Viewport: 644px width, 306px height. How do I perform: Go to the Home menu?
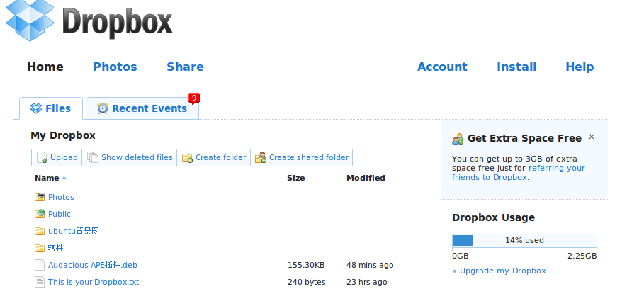coord(45,67)
